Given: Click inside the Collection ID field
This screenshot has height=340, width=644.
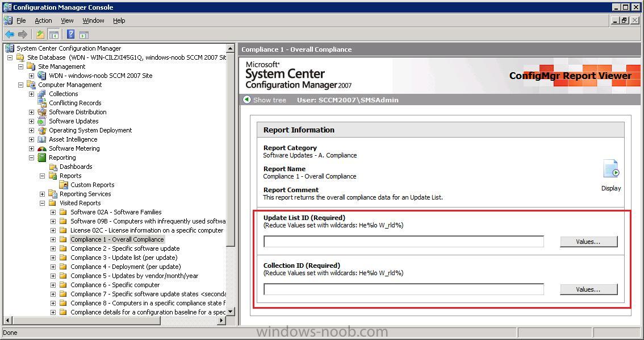Looking at the screenshot, I should [404, 289].
